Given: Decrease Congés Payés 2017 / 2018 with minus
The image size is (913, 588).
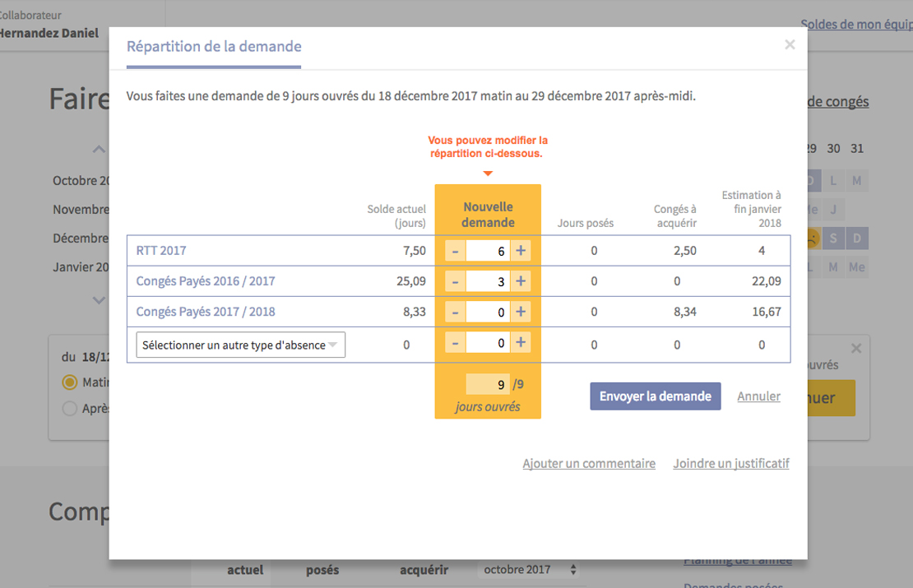Looking at the screenshot, I should [x=455, y=312].
